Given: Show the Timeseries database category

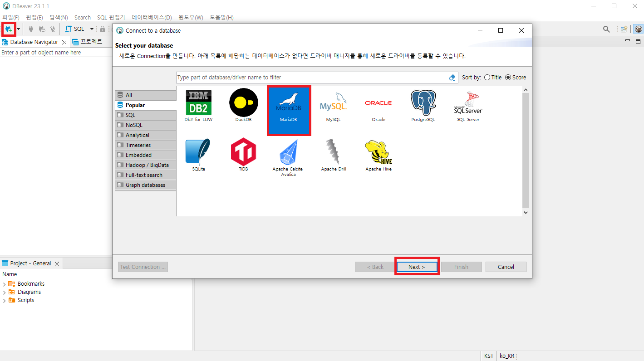Looking at the screenshot, I should (x=145, y=145).
